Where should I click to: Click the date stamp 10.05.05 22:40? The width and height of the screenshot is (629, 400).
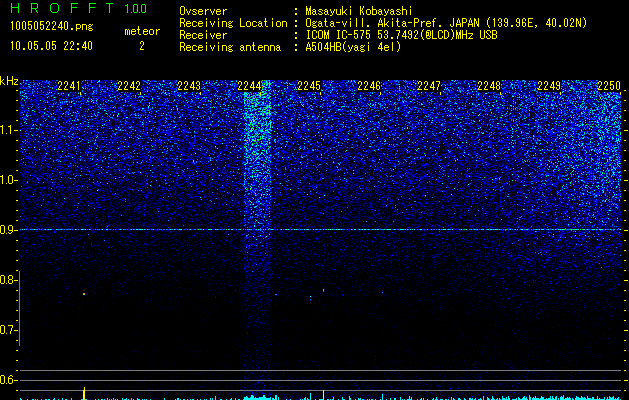coord(51,46)
